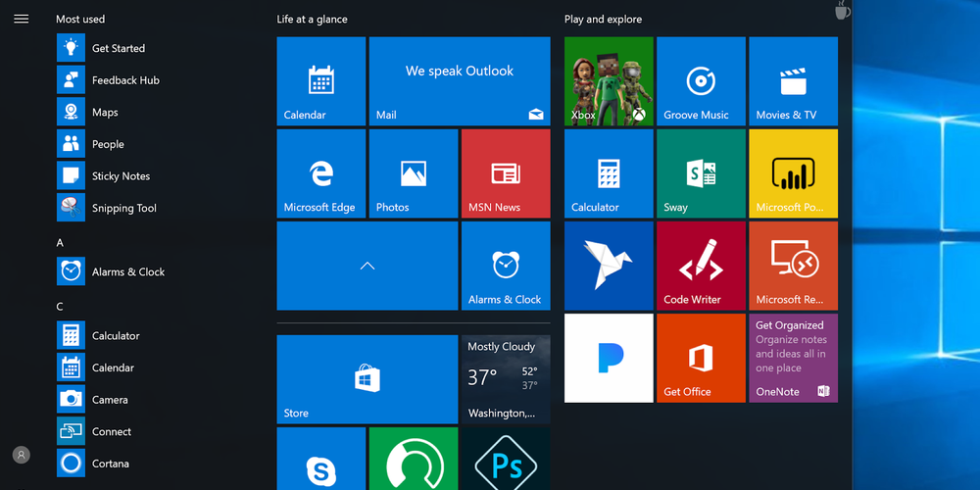Viewport: 980px width, 490px height.
Task: Open Calendar from the app list
Action: click(96, 367)
